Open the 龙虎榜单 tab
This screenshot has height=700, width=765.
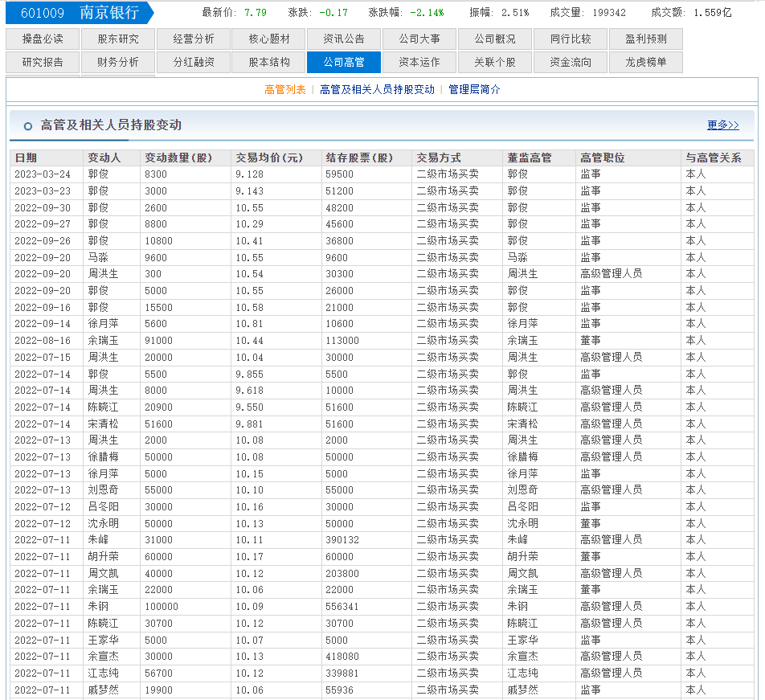(x=645, y=63)
